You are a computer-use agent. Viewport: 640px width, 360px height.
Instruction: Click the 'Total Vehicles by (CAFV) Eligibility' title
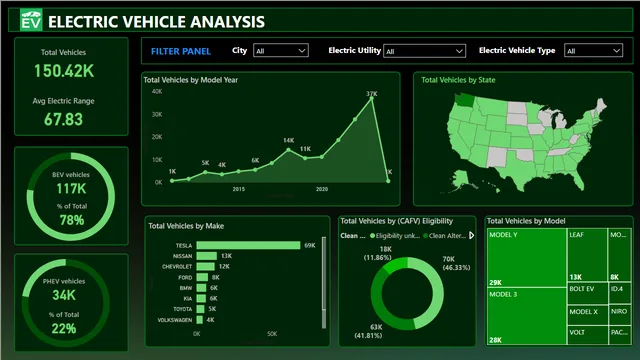point(396,221)
